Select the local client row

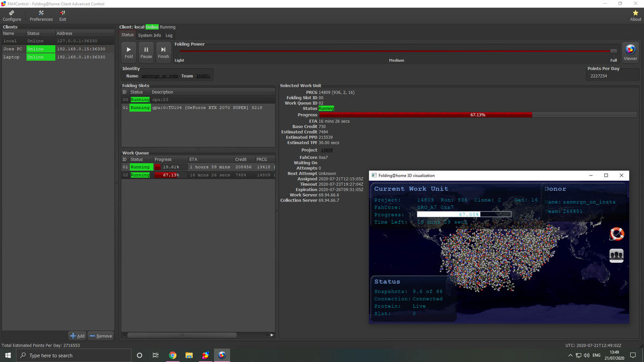[57, 41]
